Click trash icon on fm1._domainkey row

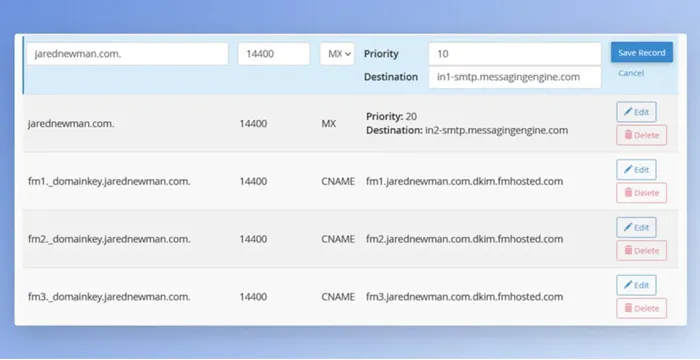point(628,193)
